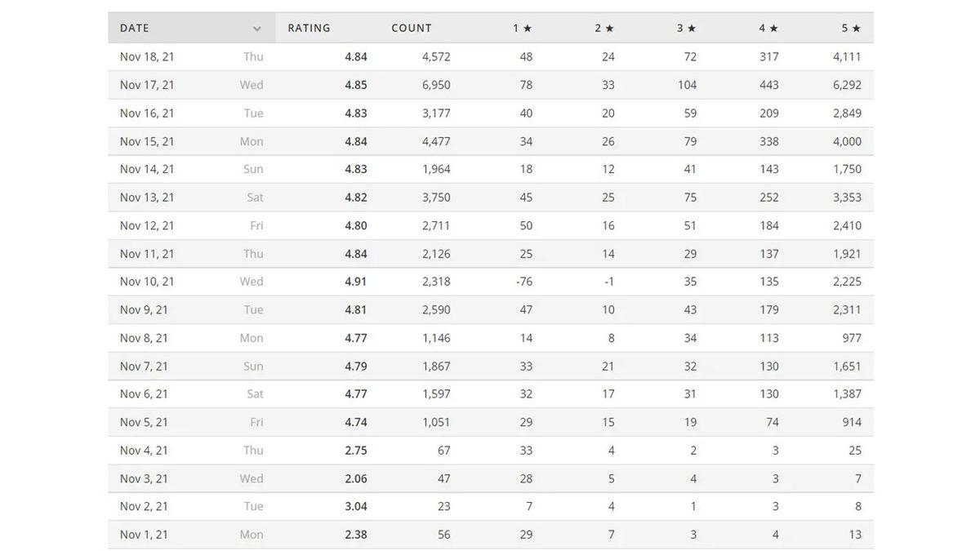Select the Nov 17, 21 date cell
The image size is (980, 551).
coord(147,85)
